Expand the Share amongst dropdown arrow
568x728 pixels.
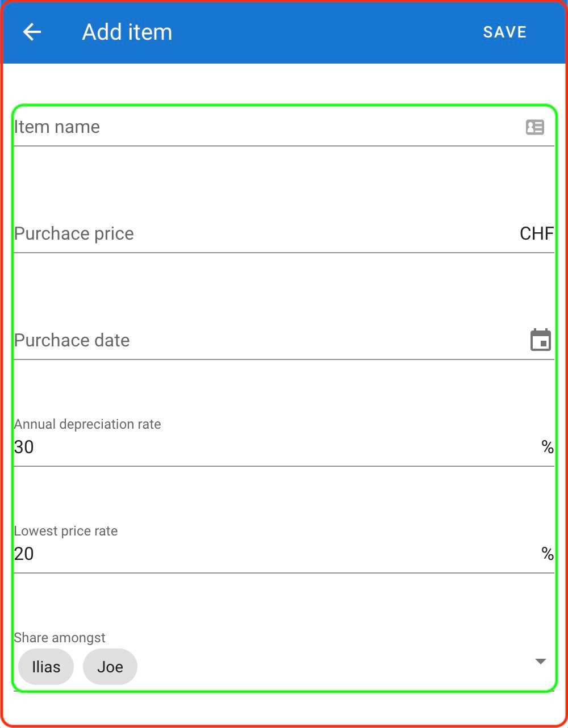[x=541, y=662]
